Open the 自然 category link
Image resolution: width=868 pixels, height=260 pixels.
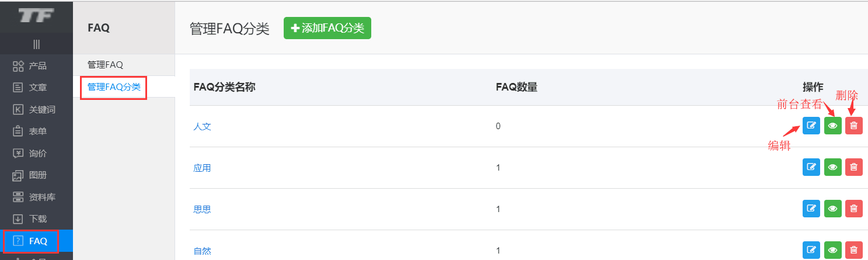tap(202, 251)
